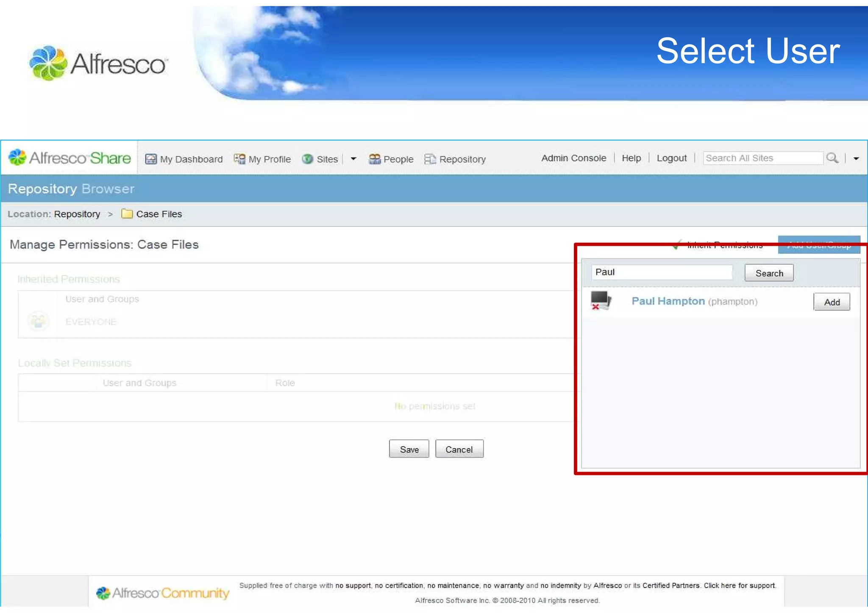Click the My Profile icon
Image resolution: width=868 pixels, height=613 pixels.
239,159
